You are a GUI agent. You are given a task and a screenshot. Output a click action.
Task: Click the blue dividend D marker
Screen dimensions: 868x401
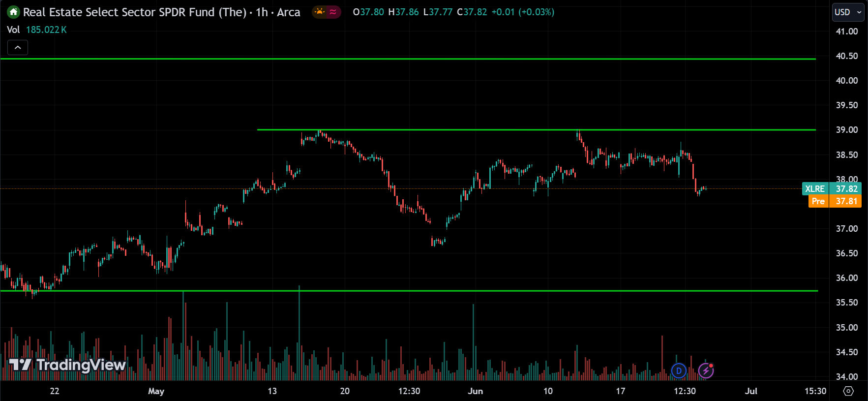click(x=679, y=370)
